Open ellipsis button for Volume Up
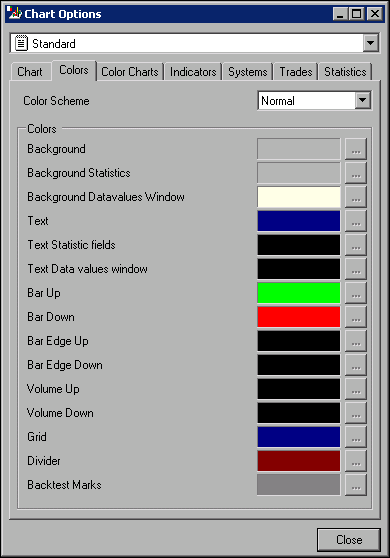This screenshot has height=558, width=390. 355,389
